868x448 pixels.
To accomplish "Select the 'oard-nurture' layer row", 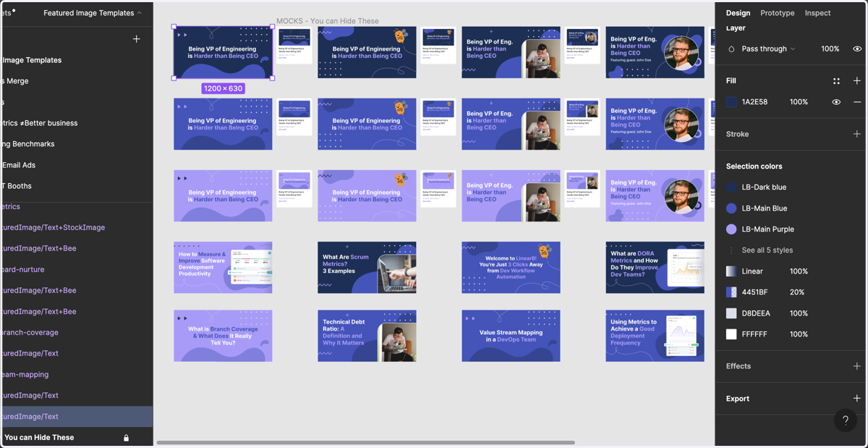I will coord(76,269).
